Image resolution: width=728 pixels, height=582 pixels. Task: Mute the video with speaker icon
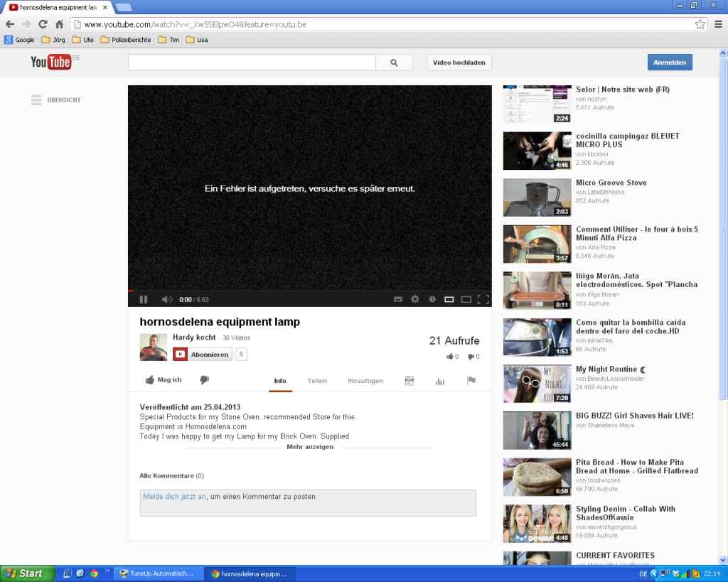point(166,300)
